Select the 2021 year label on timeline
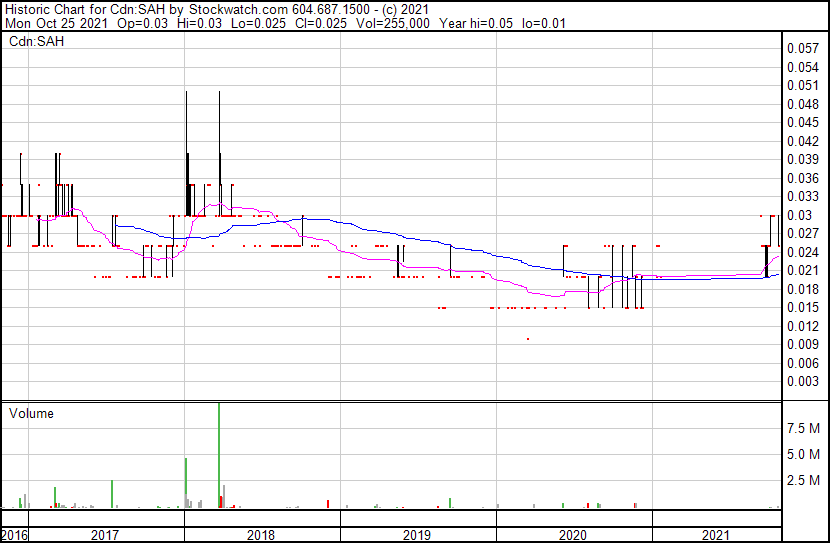The width and height of the screenshot is (830, 543). coord(717,535)
